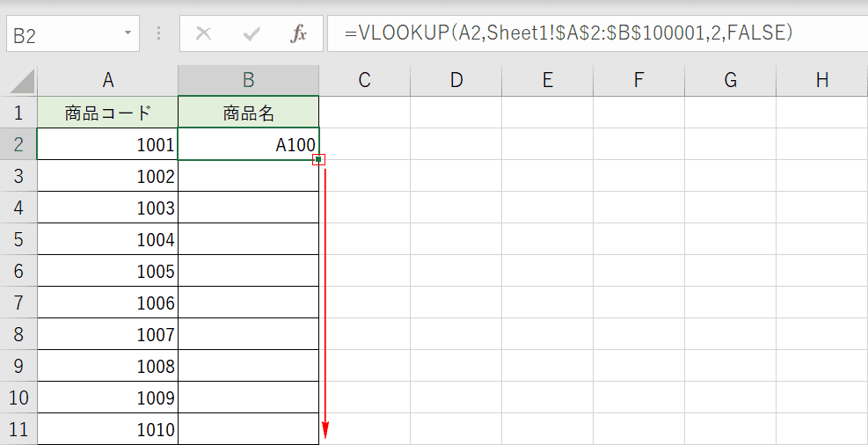Select column F header
Image resolution: width=868 pixels, height=445 pixels.
point(638,81)
